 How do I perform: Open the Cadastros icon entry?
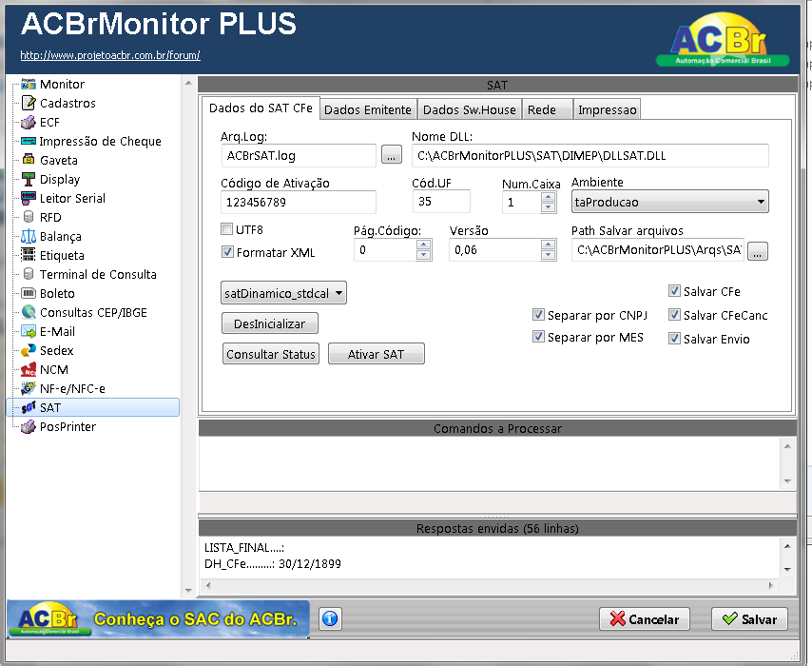point(28,103)
